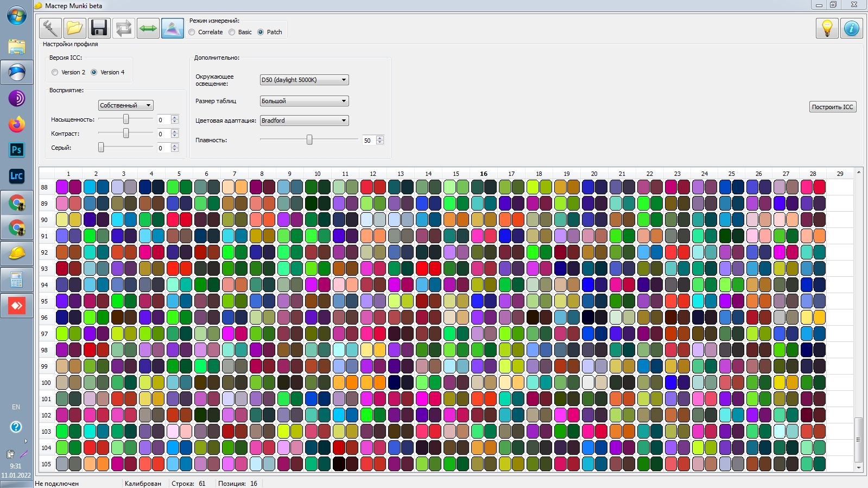Open file with the folder toolbar icon
The height and width of the screenshot is (488, 868).
(x=74, y=28)
